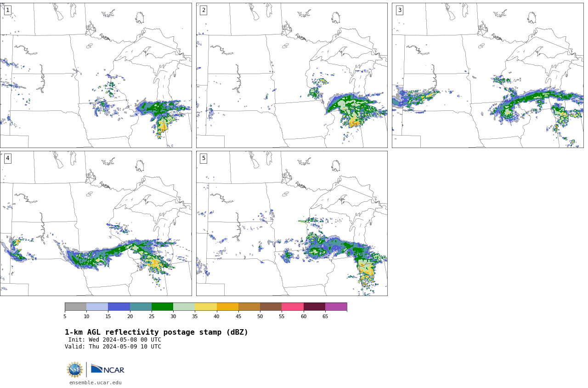The width and height of the screenshot is (588, 388).
Task: Click ensemble member 4 reflectivity map
Action: (x=96, y=223)
